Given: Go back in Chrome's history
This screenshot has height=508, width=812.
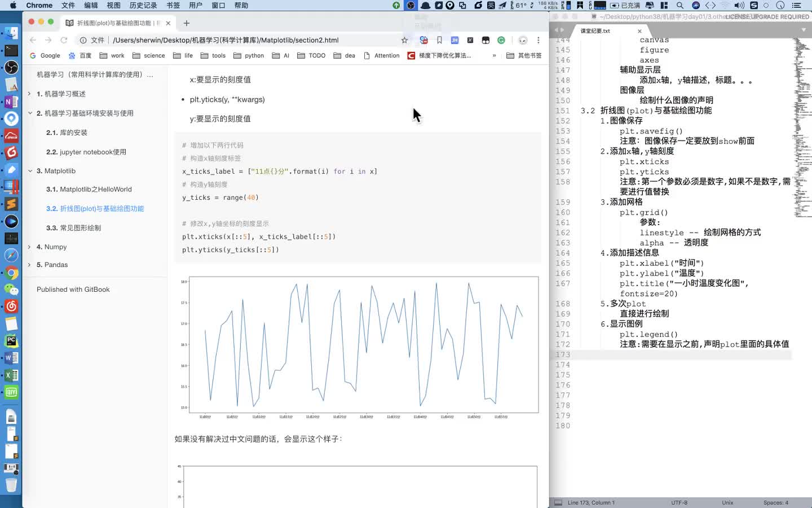Looking at the screenshot, I should click(33, 40).
